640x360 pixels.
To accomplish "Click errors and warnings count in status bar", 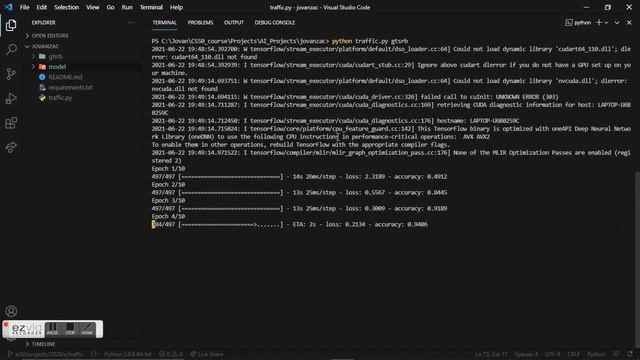I will [x=171, y=354].
